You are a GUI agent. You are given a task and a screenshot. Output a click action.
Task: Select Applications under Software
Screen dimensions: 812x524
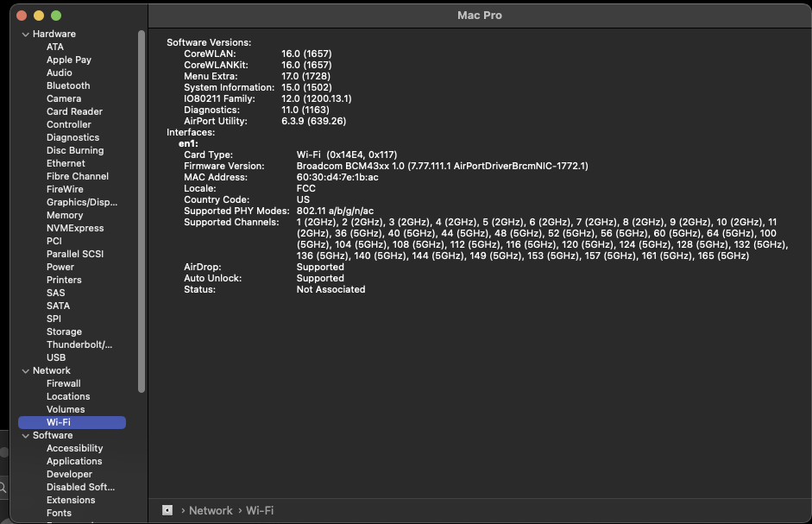(74, 461)
